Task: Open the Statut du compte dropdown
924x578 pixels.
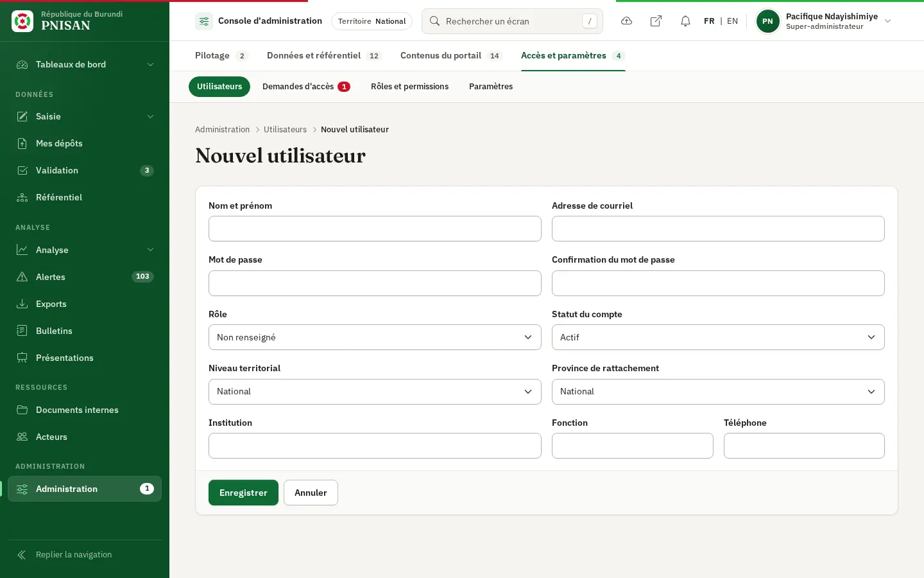Action: [x=718, y=337]
